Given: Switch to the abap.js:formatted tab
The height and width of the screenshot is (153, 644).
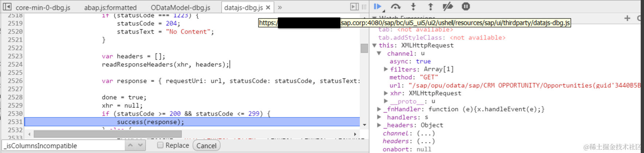Looking at the screenshot, I should click(110, 7).
